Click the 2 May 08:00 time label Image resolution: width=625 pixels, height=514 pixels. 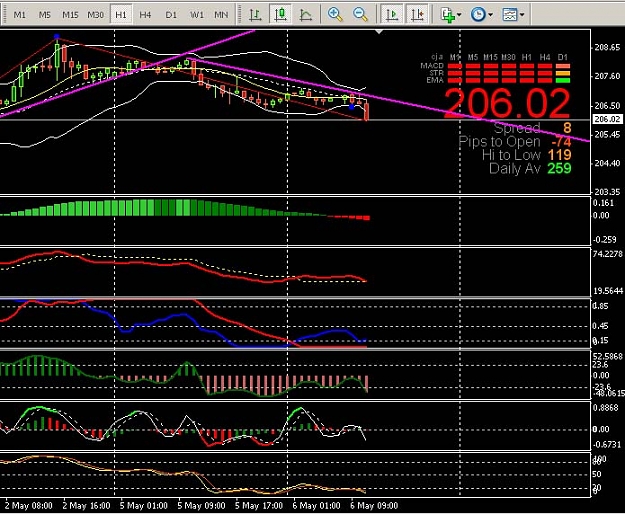pos(28,506)
